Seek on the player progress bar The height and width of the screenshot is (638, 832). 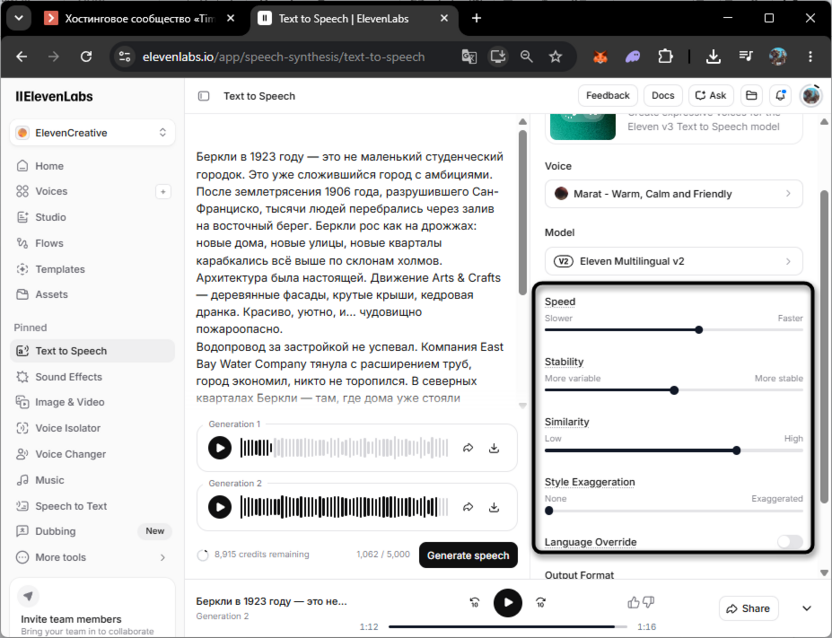coord(507,627)
